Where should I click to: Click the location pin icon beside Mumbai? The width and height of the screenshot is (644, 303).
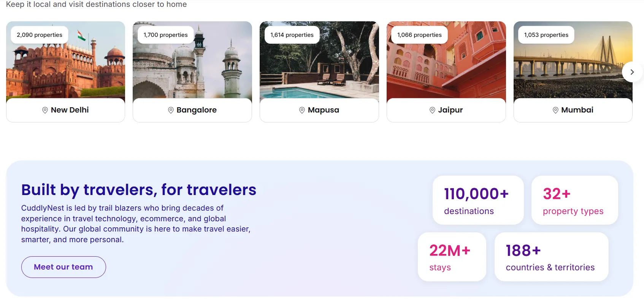[x=555, y=110]
